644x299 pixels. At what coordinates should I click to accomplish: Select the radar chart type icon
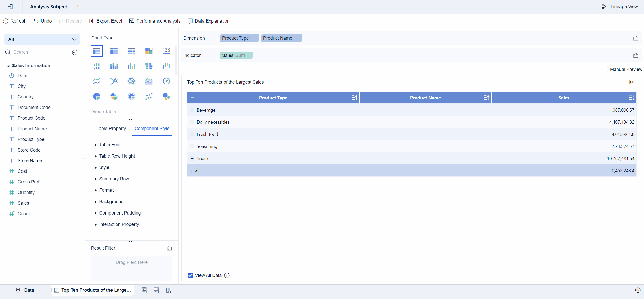pyautogui.click(x=131, y=81)
